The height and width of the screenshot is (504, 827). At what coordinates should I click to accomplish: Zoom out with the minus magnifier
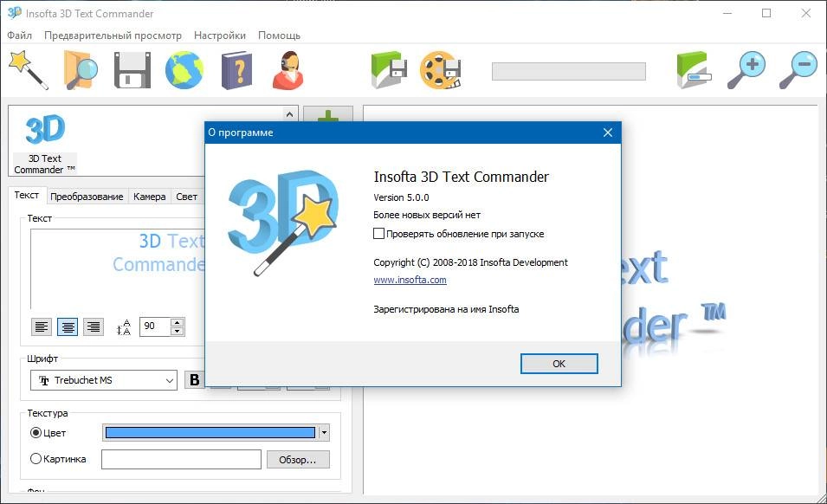tap(798, 69)
